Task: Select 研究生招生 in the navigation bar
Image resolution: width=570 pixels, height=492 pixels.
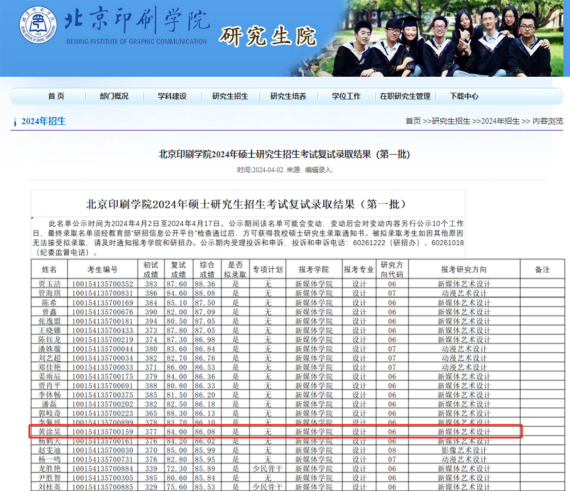Action: pos(230,96)
